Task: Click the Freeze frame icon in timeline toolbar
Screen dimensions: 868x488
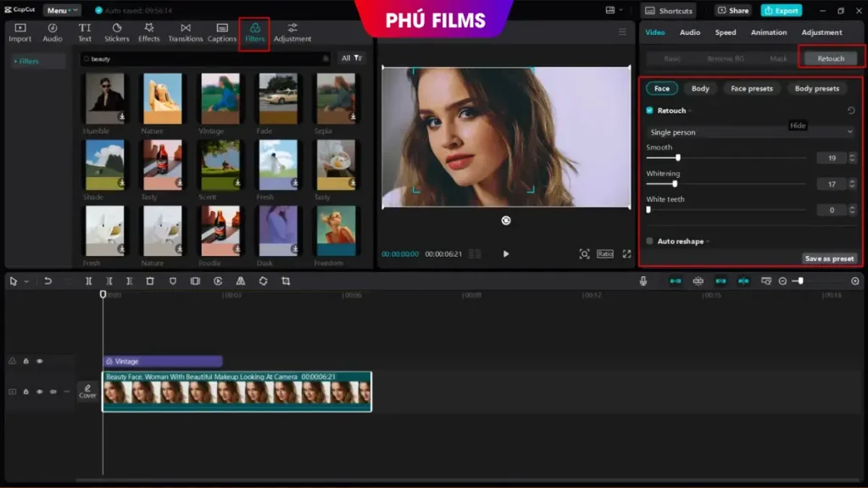Action: [196, 281]
